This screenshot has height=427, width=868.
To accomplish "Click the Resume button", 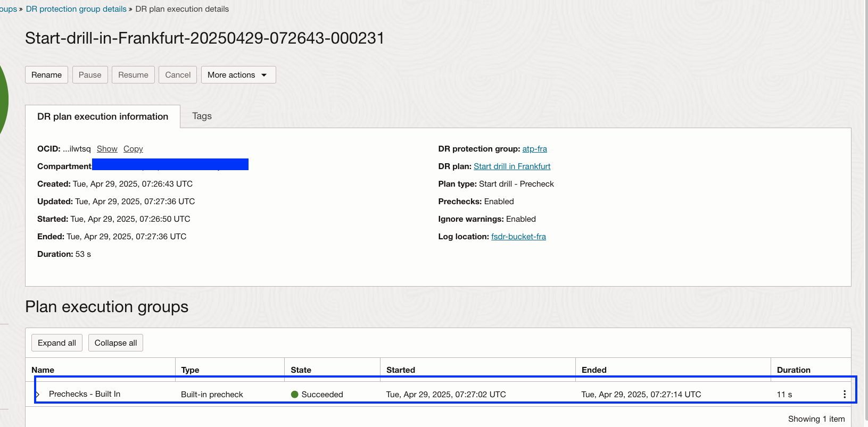I will click(133, 75).
